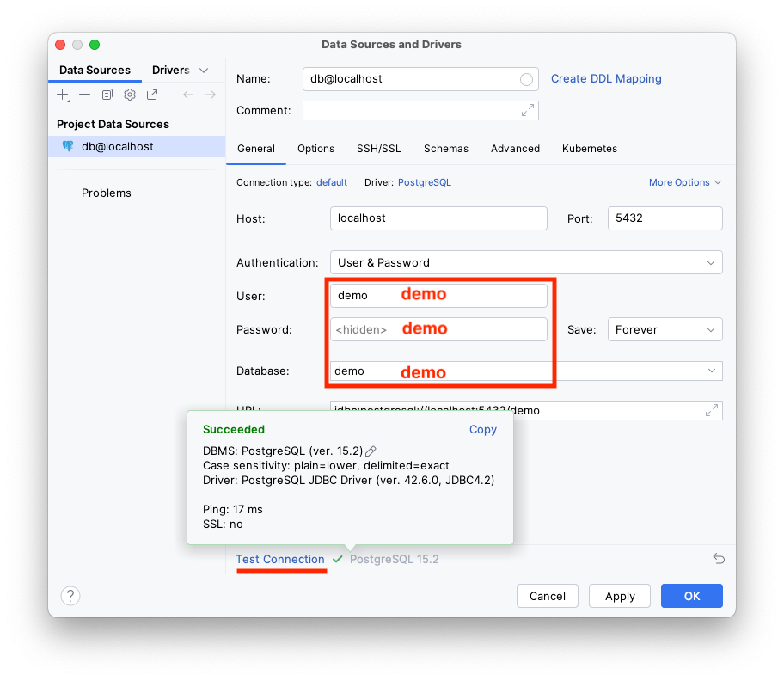Click into the Host field

(x=438, y=218)
